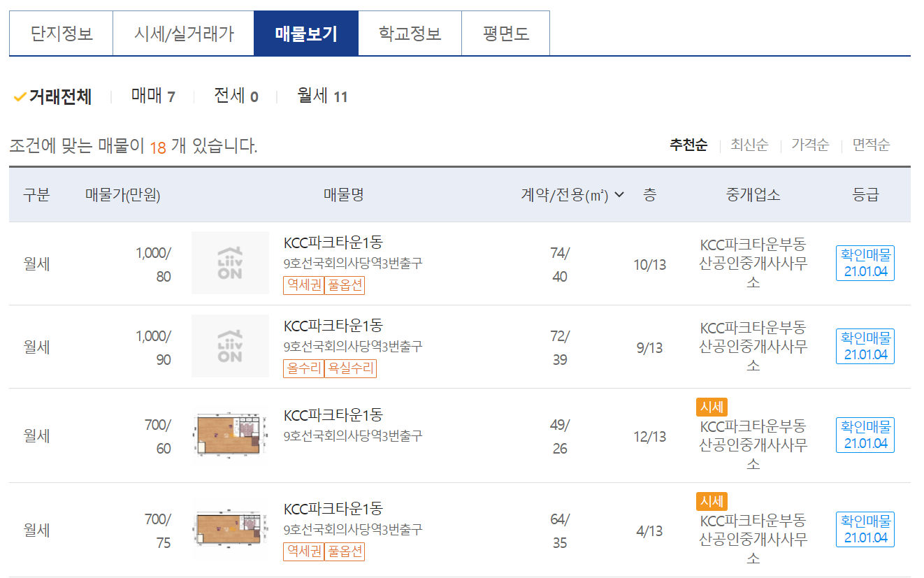Open the KCC파크타운1동 listing on floor 9/13
The image size is (924, 578).
tap(333, 326)
